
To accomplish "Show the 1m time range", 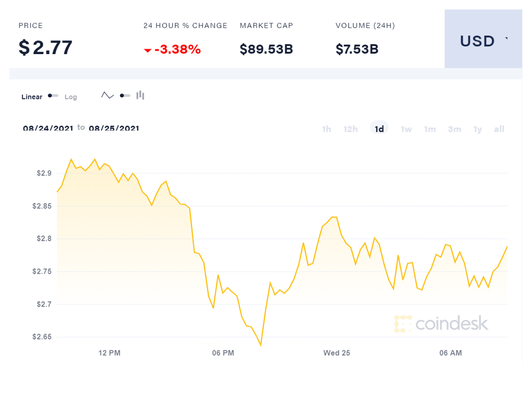I will pyautogui.click(x=430, y=129).
